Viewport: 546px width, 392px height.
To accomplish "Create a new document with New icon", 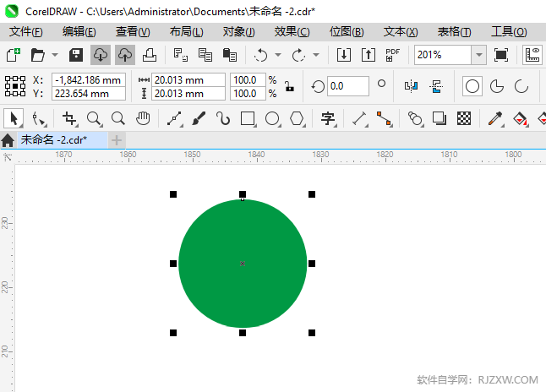I will 14,55.
